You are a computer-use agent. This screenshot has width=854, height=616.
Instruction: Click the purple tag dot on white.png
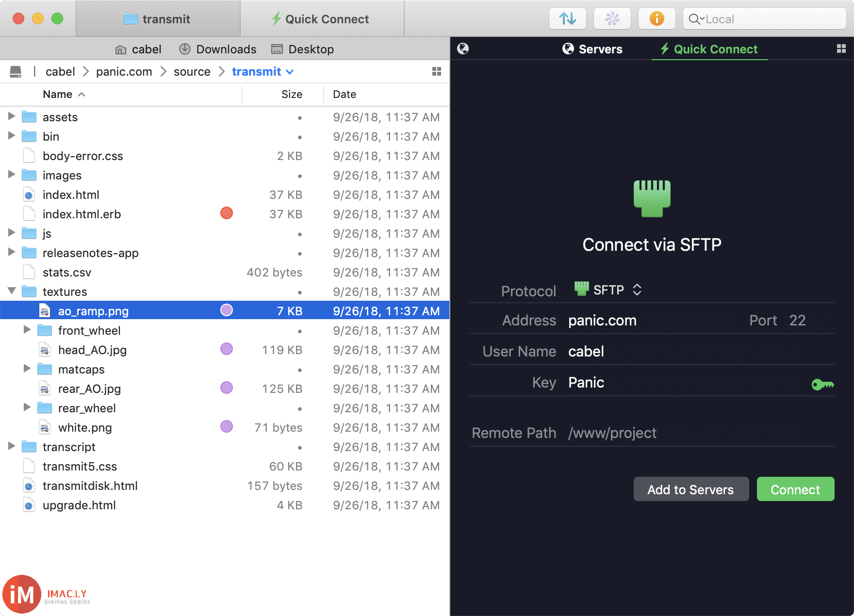(227, 427)
